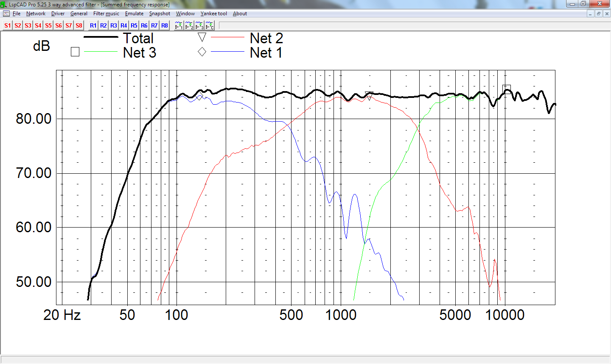The height and width of the screenshot is (364, 611).
Task: Open the Filter music menu
Action: pyautogui.click(x=106, y=14)
